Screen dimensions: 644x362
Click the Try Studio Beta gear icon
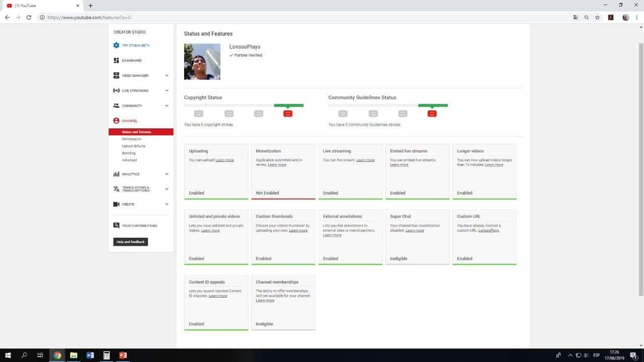pos(116,46)
